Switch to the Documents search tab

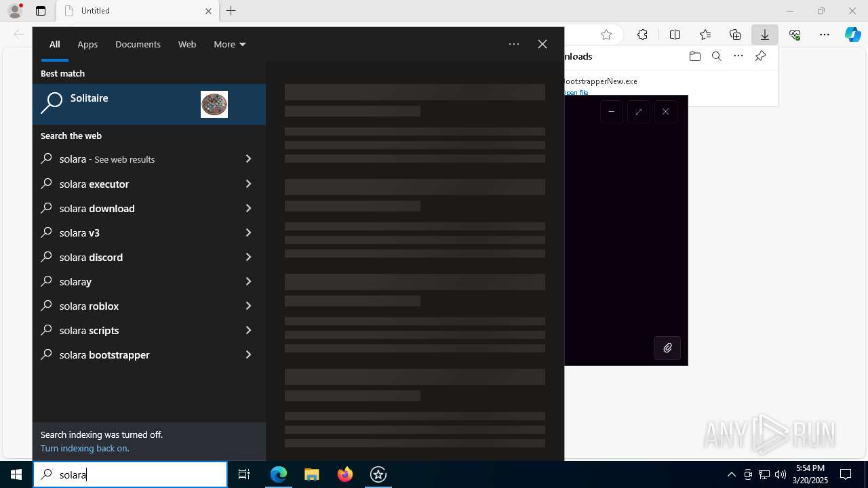[138, 44]
